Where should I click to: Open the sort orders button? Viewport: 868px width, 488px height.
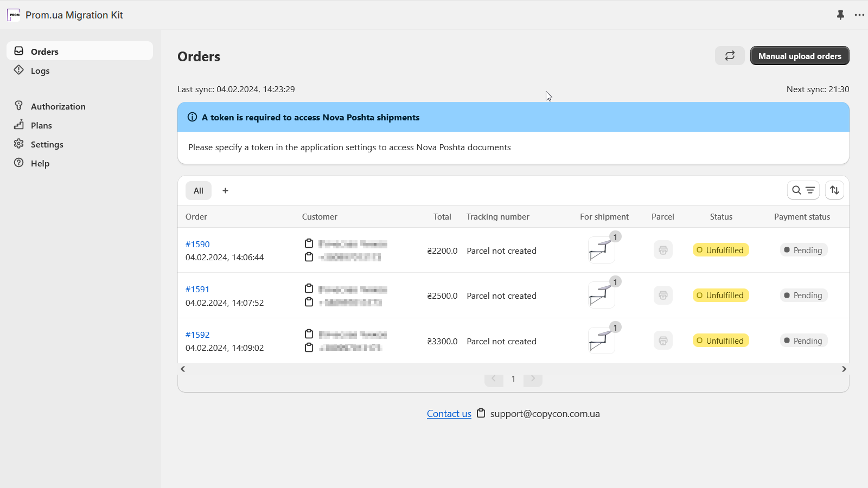point(834,190)
